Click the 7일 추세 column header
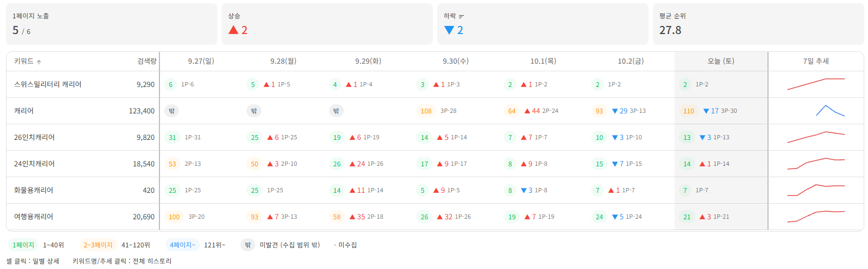The height and width of the screenshot is (269, 868). 816,61
